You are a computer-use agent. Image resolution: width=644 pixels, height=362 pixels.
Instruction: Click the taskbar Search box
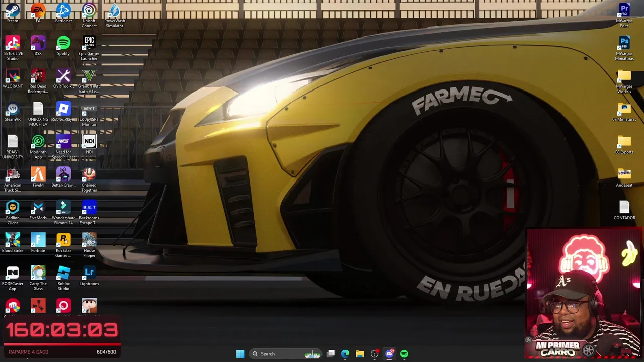coord(285,354)
